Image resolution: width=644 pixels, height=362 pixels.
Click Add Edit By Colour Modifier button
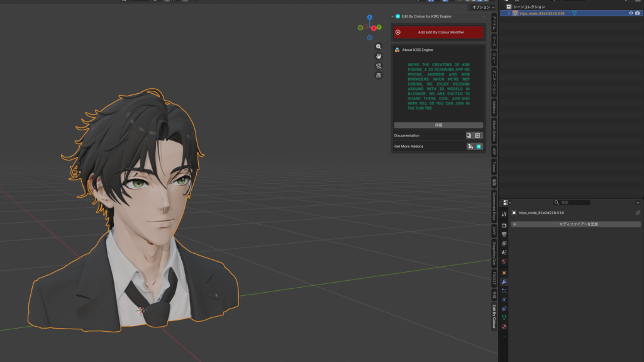point(438,32)
